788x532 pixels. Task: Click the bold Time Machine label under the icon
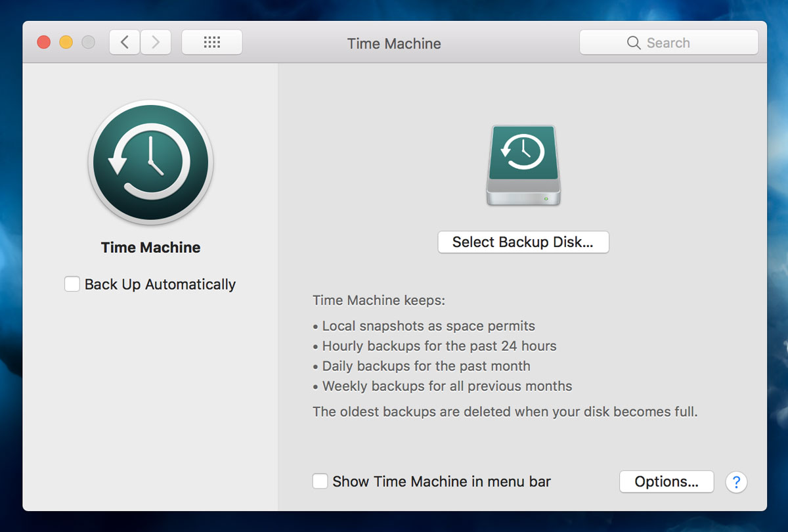click(x=151, y=248)
